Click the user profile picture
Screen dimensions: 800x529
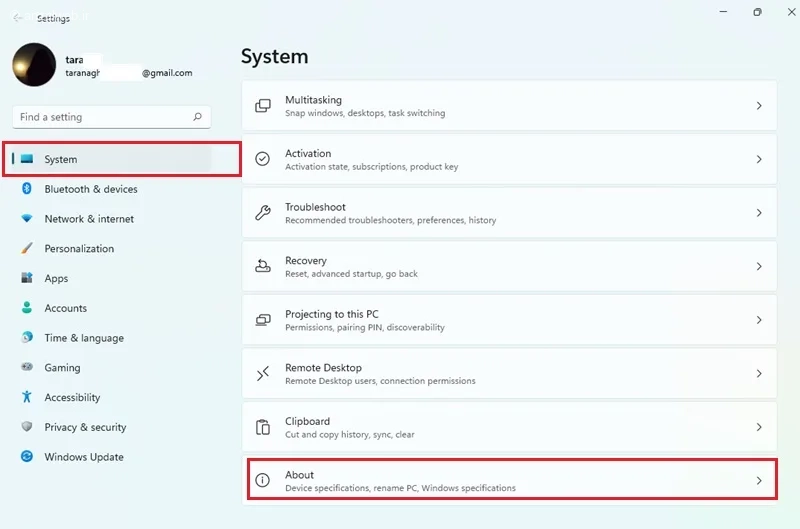34,65
